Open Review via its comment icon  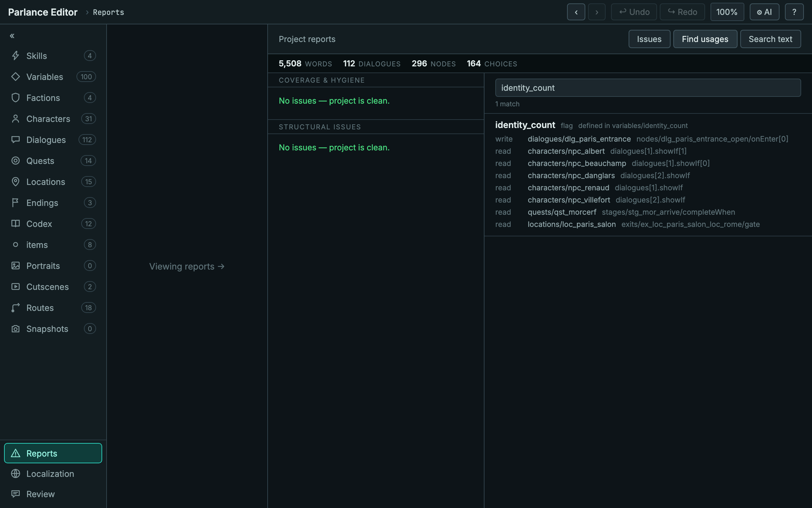click(x=16, y=494)
